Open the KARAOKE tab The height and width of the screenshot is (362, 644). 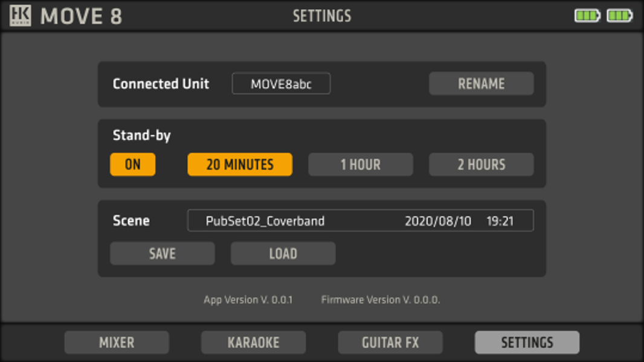point(253,343)
